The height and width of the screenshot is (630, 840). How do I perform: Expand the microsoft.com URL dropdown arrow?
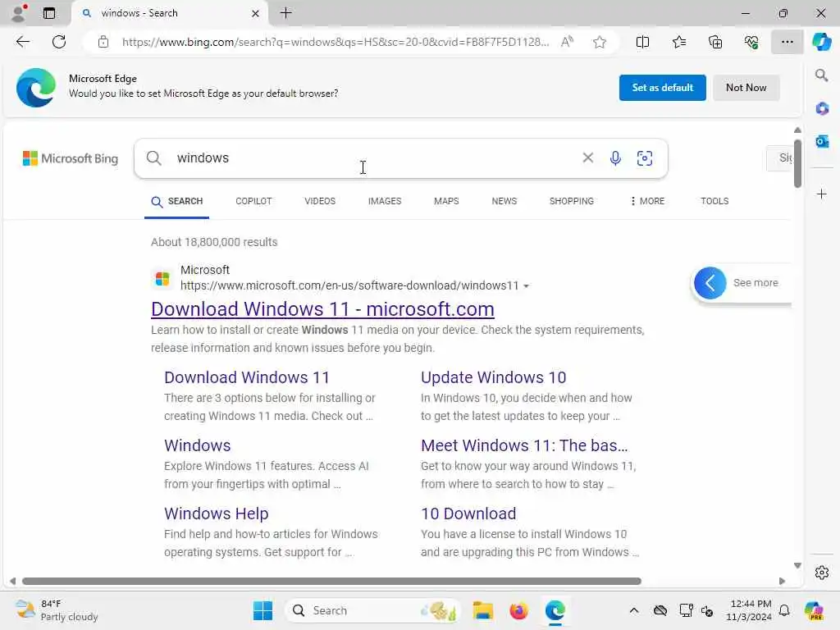(526, 286)
